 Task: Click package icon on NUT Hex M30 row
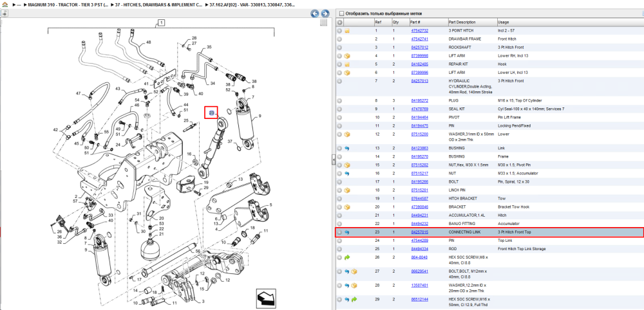[x=347, y=165]
